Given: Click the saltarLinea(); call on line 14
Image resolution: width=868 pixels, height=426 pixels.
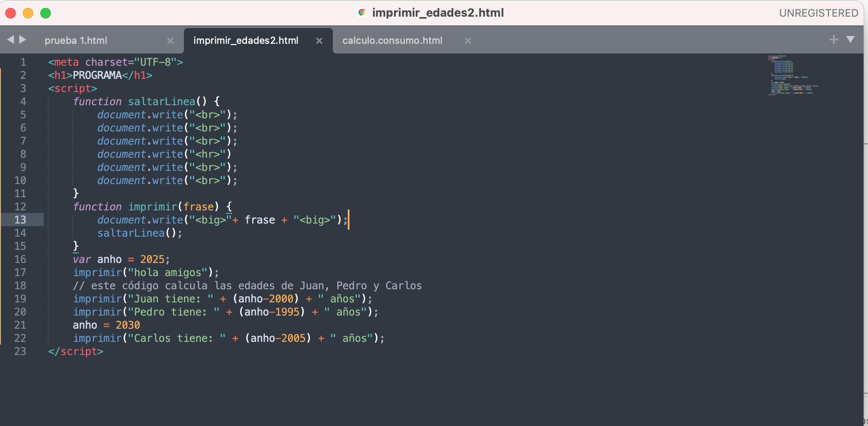Looking at the screenshot, I should point(140,233).
